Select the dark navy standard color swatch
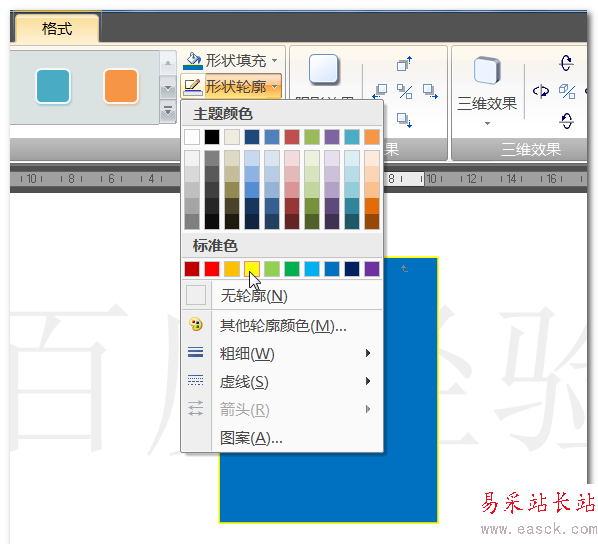 [x=352, y=269]
